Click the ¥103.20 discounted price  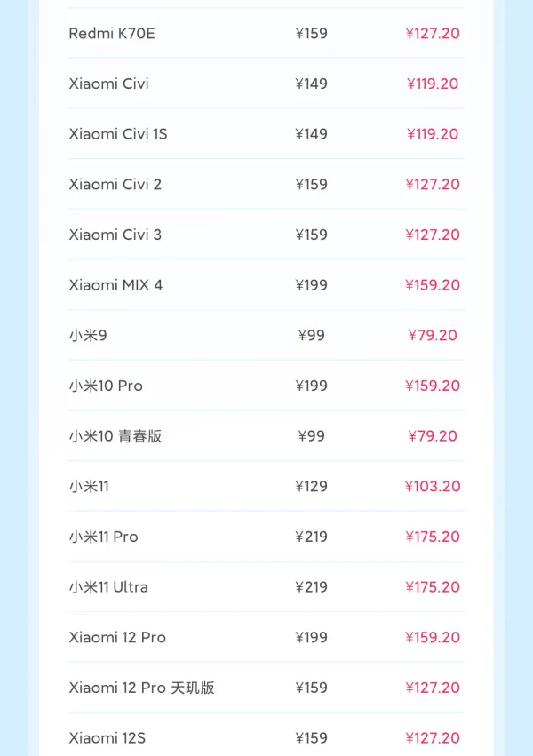[433, 487]
